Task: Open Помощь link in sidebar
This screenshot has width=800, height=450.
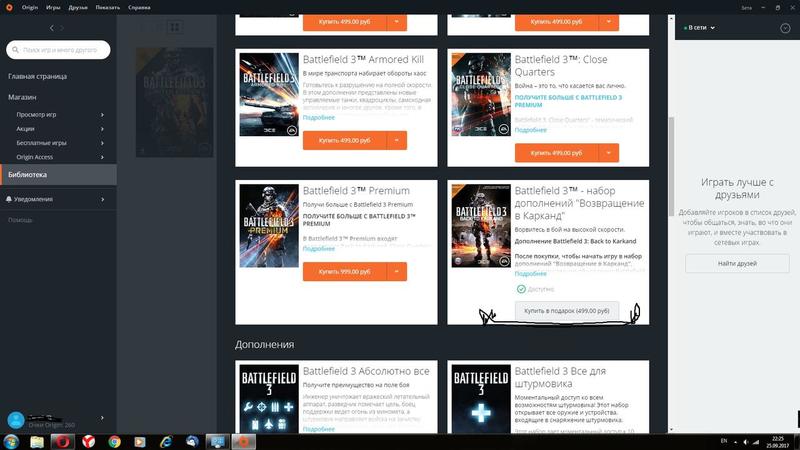Action: (x=20, y=220)
